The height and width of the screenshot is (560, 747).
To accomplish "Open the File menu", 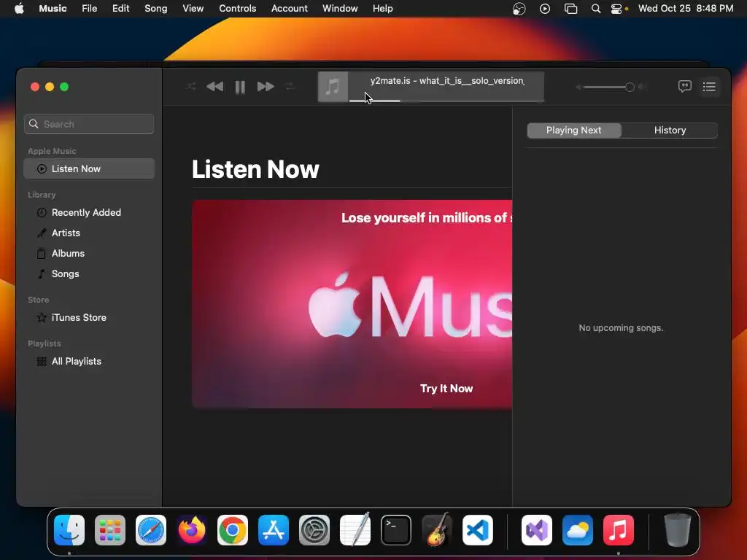I will coord(89,9).
